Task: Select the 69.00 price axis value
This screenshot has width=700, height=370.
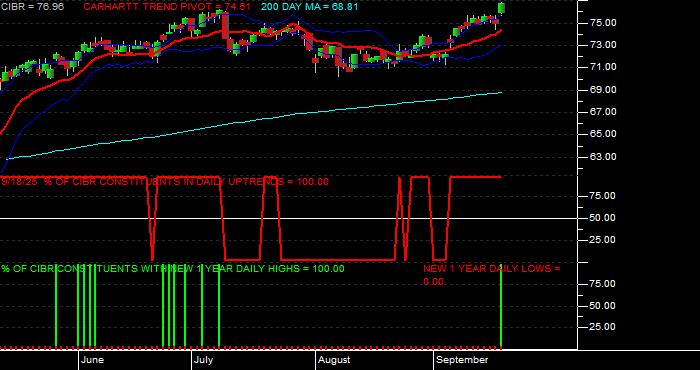Action: coord(603,90)
